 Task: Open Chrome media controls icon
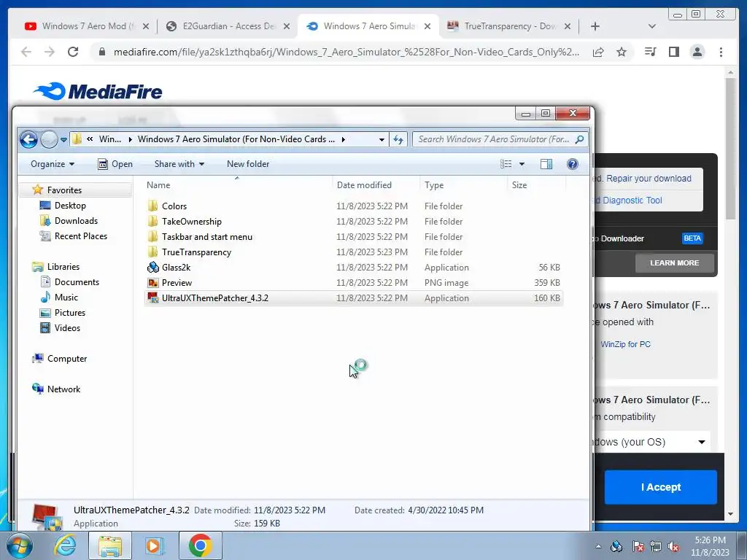[x=650, y=52]
